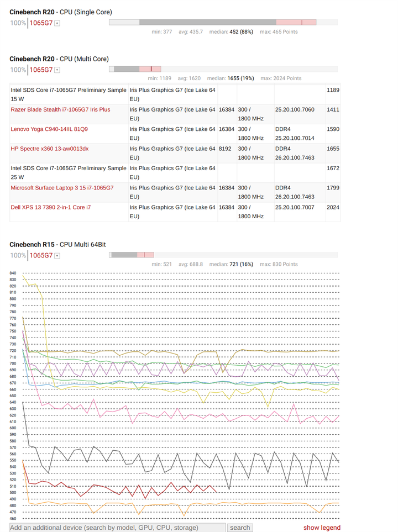This screenshot has height=532, width=398.
Task: Click the memory value 8192 in the HP Spectre row
Action: [x=225, y=149]
